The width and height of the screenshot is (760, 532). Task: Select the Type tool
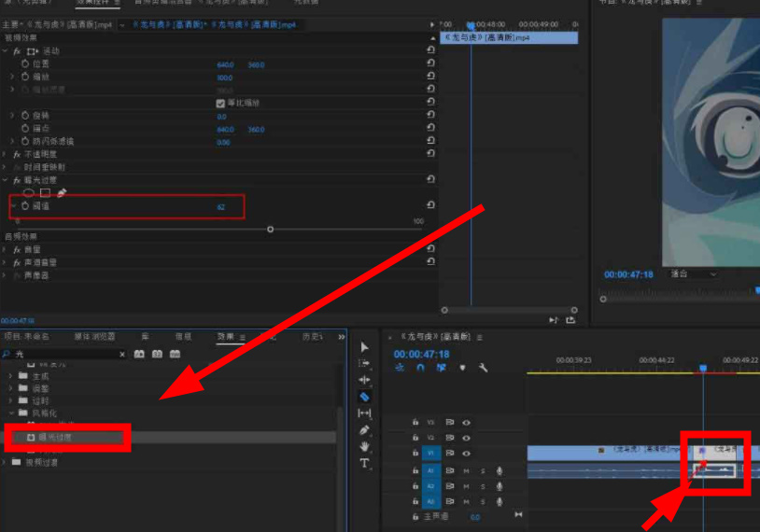pos(364,463)
